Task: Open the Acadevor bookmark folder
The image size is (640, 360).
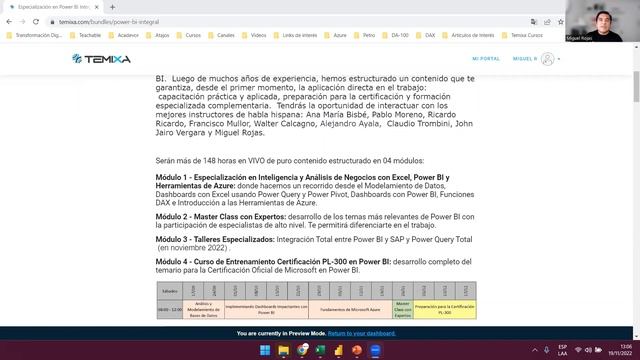Action: pos(124,36)
